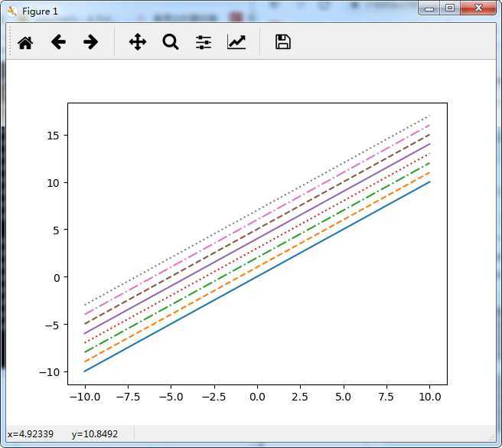This screenshot has width=502, height=448.
Task: Click the x-axis label −7.5
Action: coord(128,397)
